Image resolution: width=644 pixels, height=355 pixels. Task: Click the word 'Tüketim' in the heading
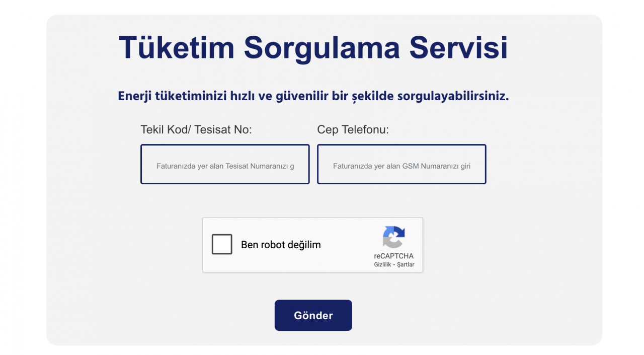[x=177, y=48]
